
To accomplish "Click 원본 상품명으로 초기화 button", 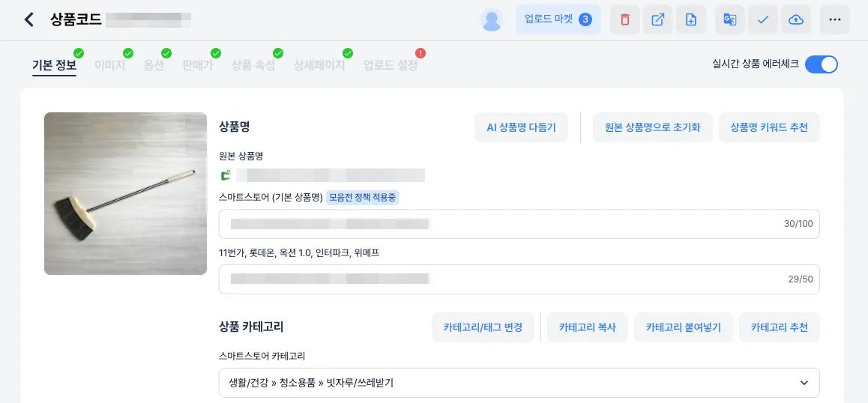I will pyautogui.click(x=653, y=127).
